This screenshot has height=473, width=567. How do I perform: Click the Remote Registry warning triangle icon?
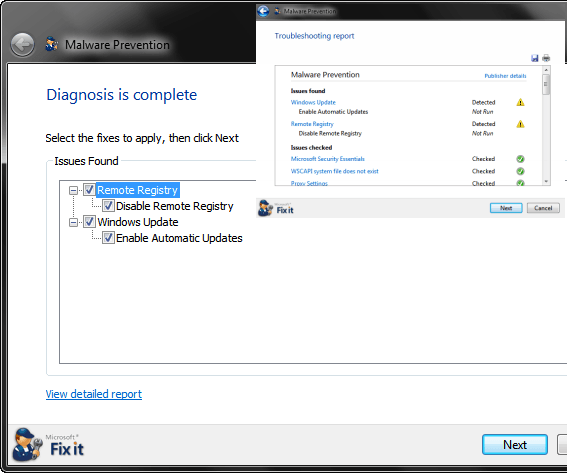[x=520, y=124]
